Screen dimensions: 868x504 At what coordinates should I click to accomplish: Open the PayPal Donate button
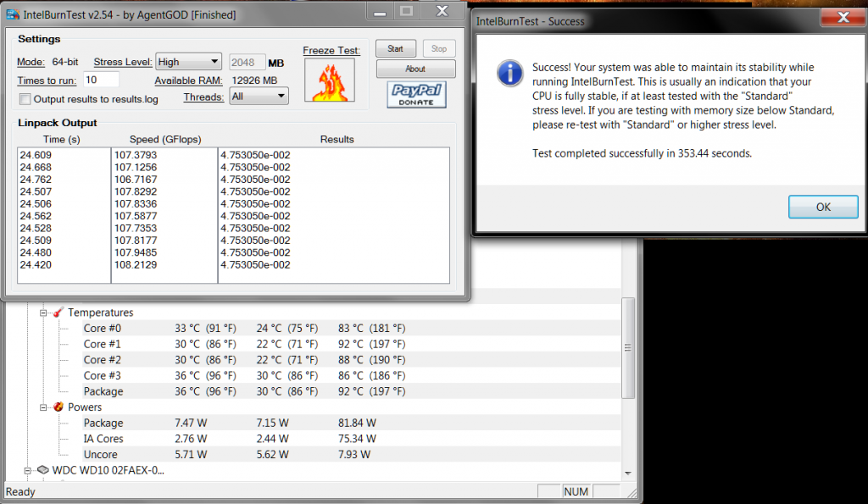(416, 95)
